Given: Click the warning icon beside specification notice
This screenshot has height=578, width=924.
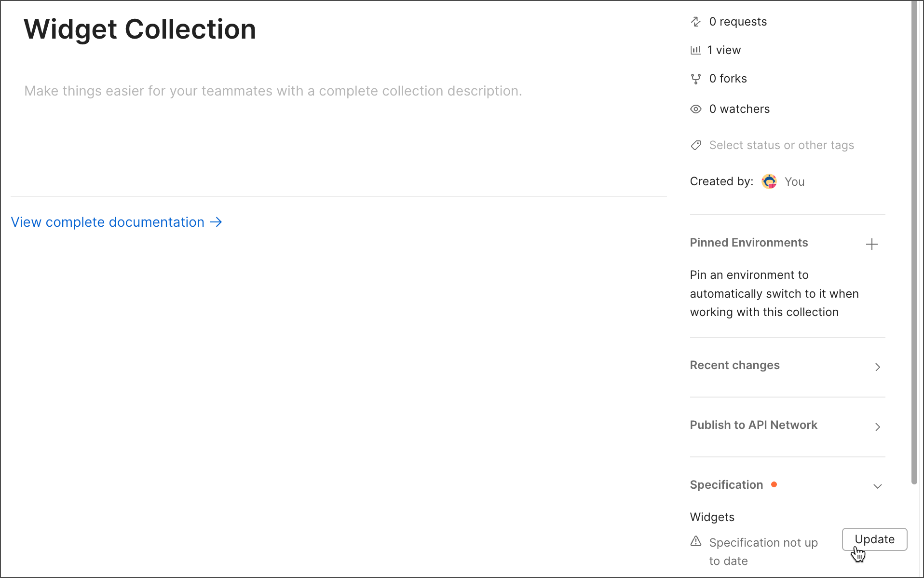Looking at the screenshot, I should coord(696,541).
